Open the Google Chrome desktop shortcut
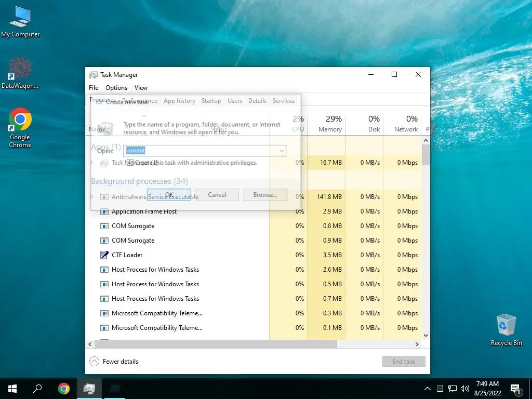Screen dimensions: 532x399 (x=20, y=128)
